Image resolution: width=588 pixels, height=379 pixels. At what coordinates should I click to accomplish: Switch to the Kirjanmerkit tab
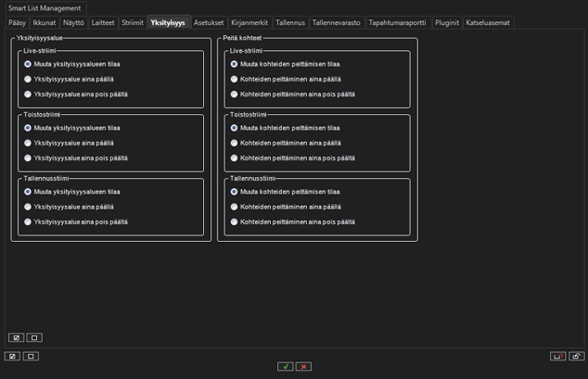pos(249,23)
